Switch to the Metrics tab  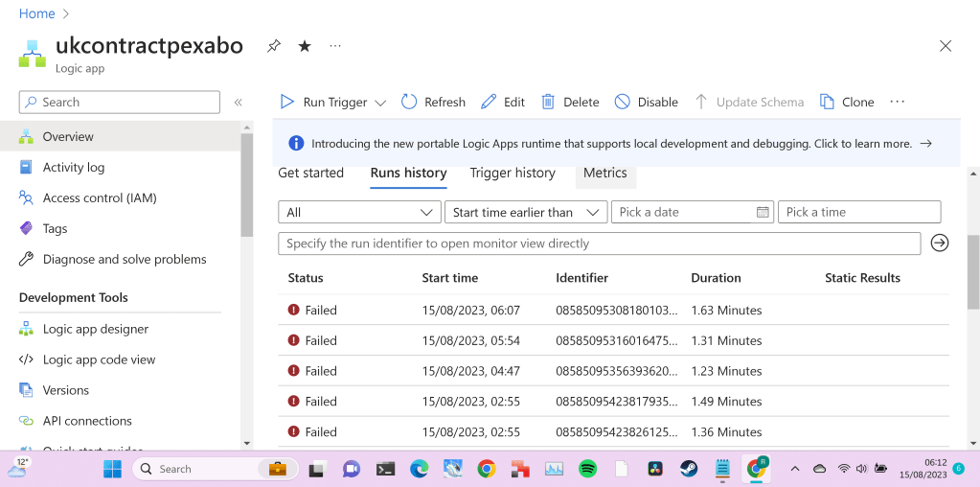(x=605, y=173)
